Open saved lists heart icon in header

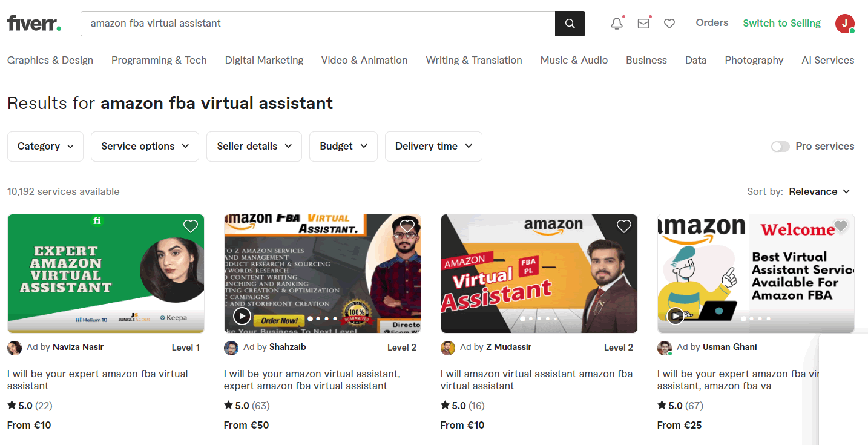click(x=669, y=24)
